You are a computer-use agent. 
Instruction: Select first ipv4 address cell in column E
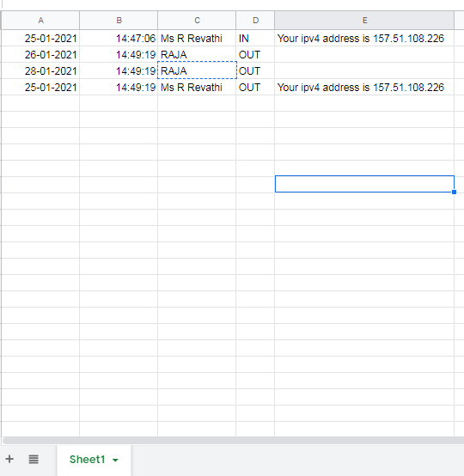click(x=364, y=39)
